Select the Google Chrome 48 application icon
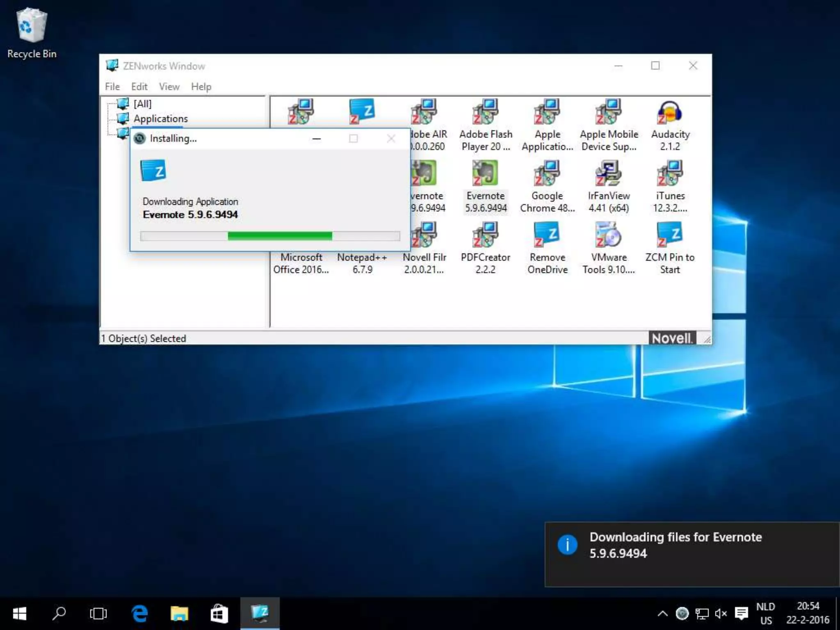The image size is (840, 630). pyautogui.click(x=547, y=173)
